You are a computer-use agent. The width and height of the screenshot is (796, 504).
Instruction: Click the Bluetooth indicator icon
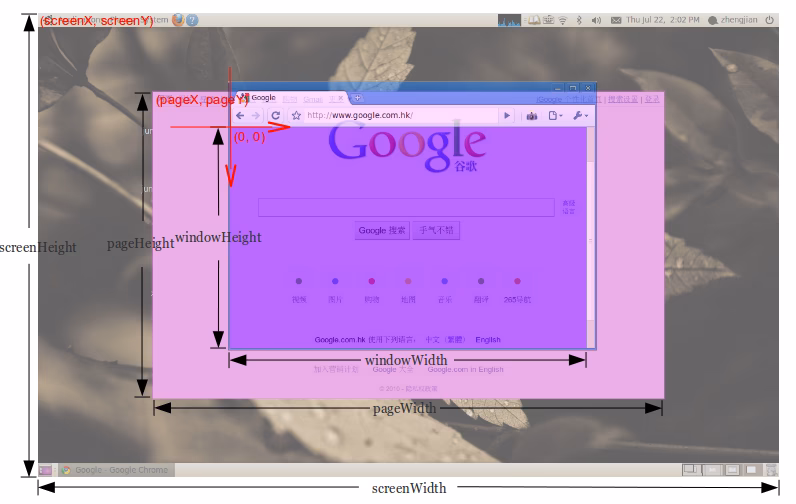[579, 20]
